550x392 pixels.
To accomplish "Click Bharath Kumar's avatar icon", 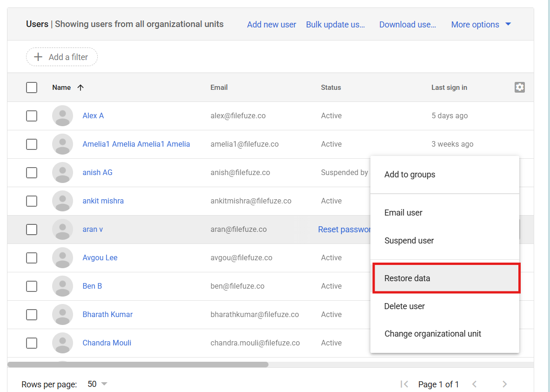I will pyautogui.click(x=62, y=314).
